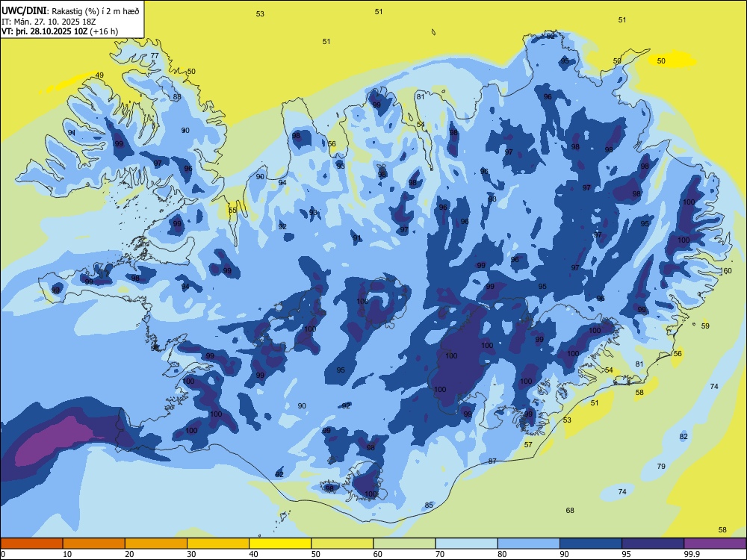The height and width of the screenshot is (560, 747).
Task: Click the legend scale label '10'
Action: tap(67, 554)
